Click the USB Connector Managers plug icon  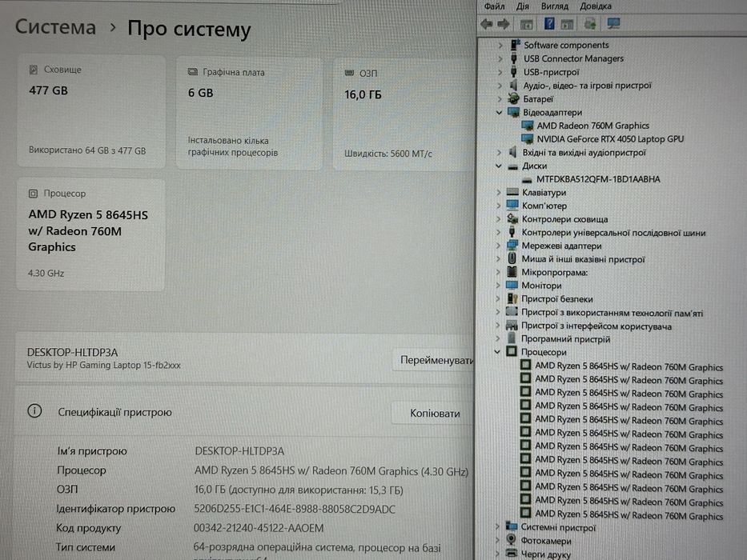(513, 58)
